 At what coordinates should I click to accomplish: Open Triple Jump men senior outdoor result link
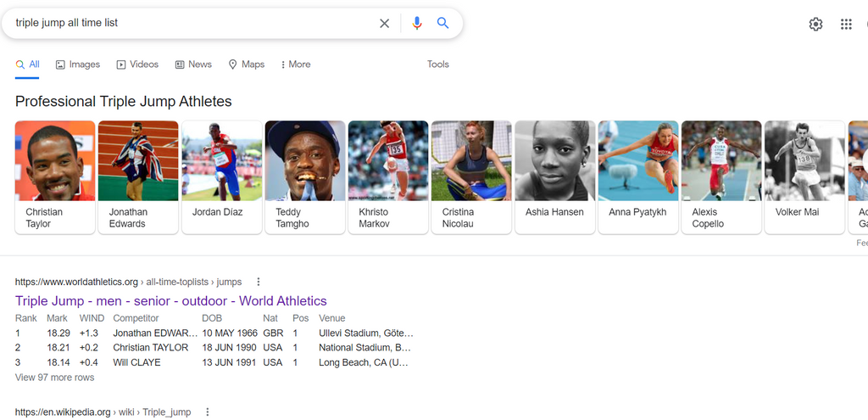(x=171, y=301)
